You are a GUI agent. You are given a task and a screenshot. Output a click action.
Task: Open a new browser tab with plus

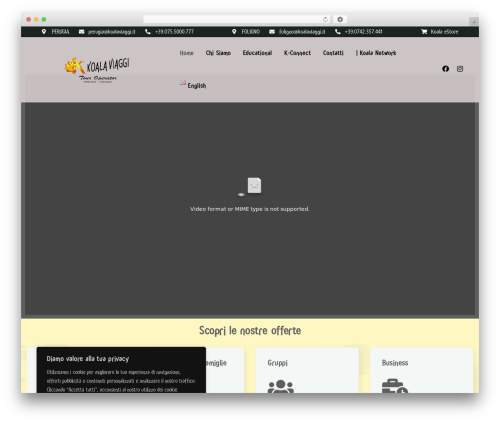point(474,22)
